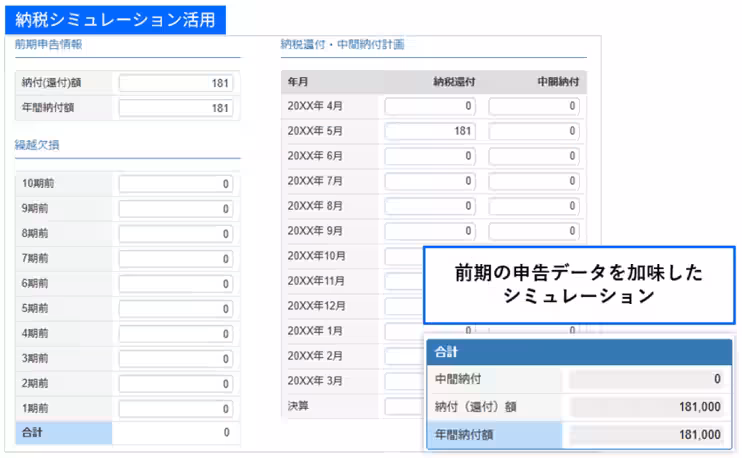This screenshot has height=458, width=742.
Task: Click the 年間納付額 total value 181,000
Action: (648, 435)
